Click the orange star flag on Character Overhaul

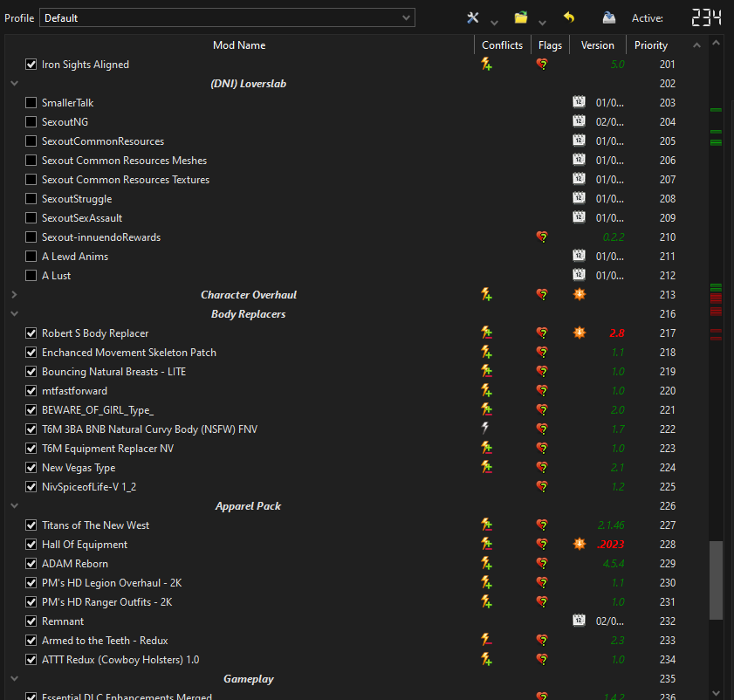point(579,294)
